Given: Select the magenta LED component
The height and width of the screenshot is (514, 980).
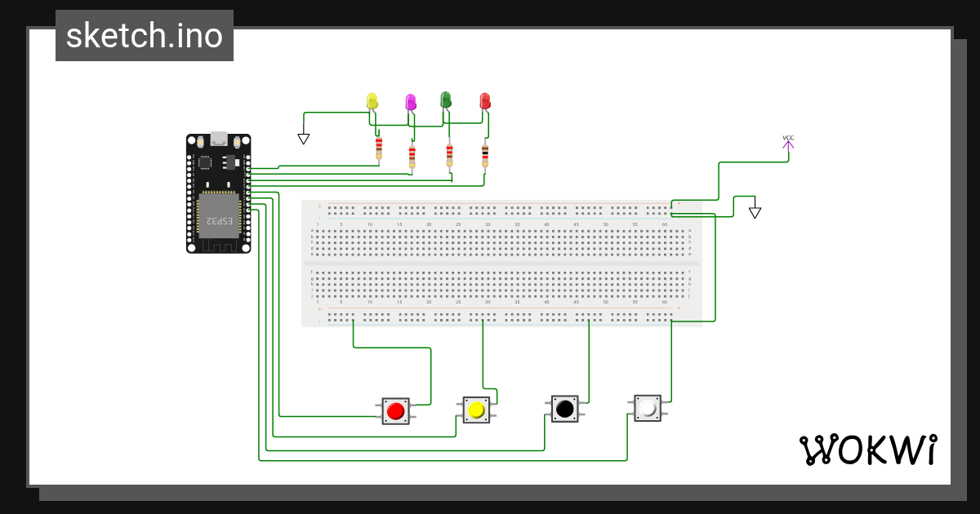Looking at the screenshot, I should tap(411, 102).
